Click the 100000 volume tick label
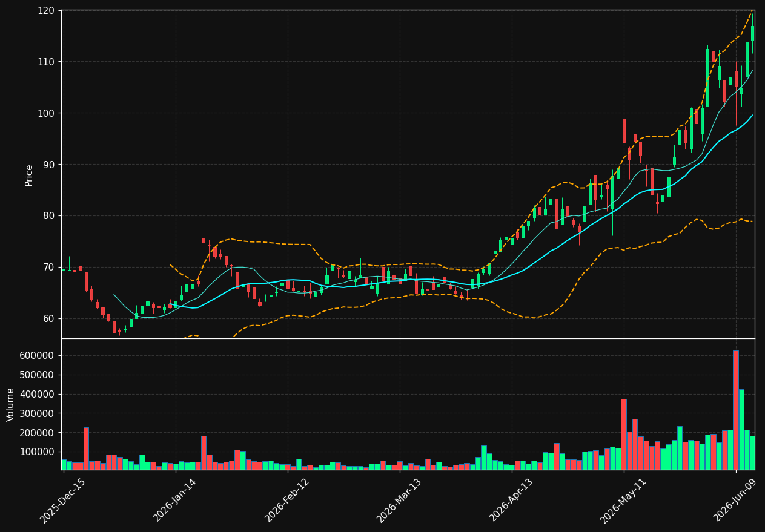The image size is (765, 532). click(38, 452)
